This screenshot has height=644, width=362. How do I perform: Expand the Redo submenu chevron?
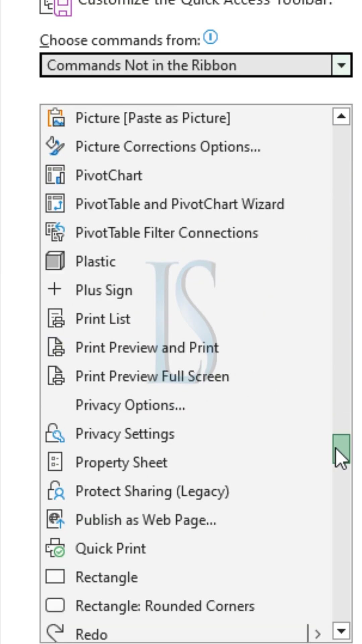(317, 634)
